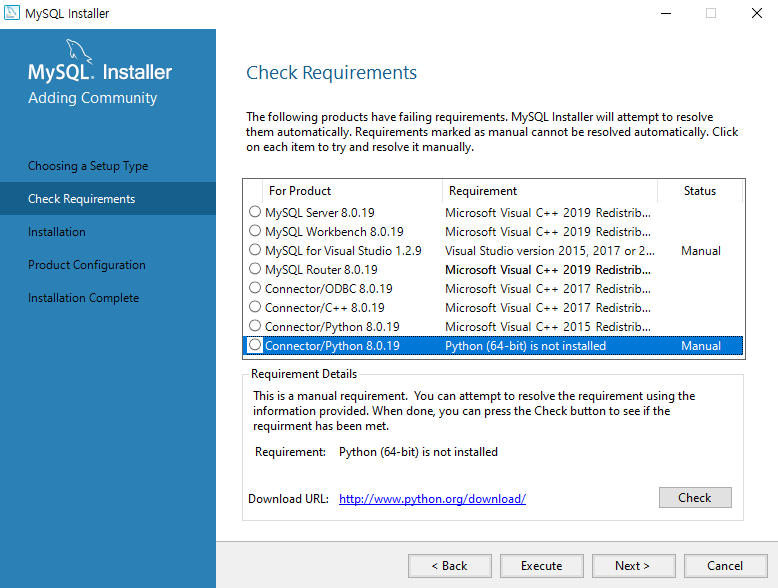Screen dimensions: 778x588
Task: Click the Cancel button
Action: pyautogui.click(x=725, y=566)
